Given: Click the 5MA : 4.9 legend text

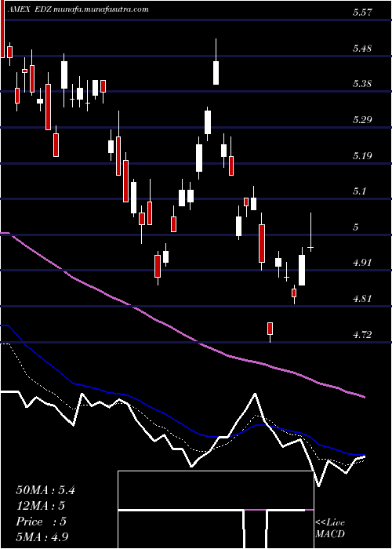Looking at the screenshot, I should [x=42, y=536].
